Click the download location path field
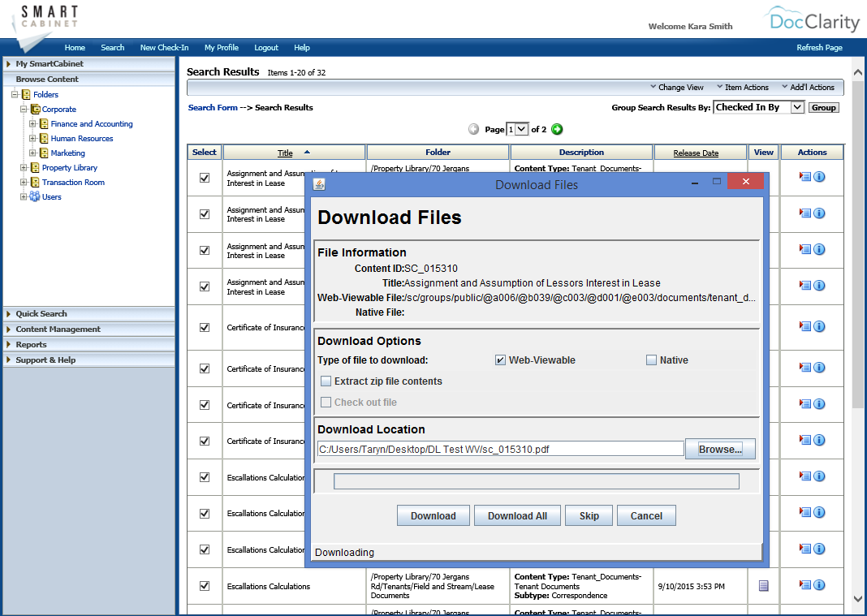Viewport: 867px width, 616px height. point(498,448)
